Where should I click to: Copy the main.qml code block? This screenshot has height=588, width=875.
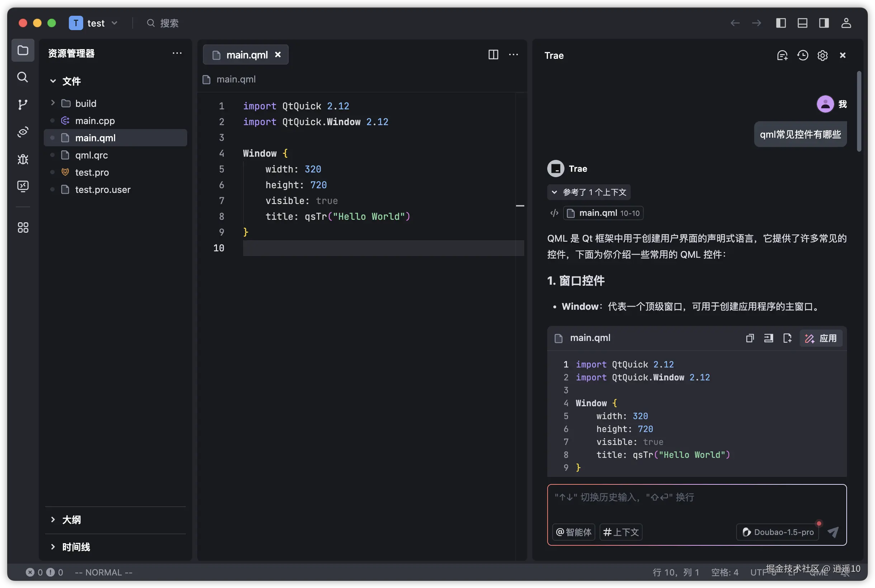click(749, 338)
